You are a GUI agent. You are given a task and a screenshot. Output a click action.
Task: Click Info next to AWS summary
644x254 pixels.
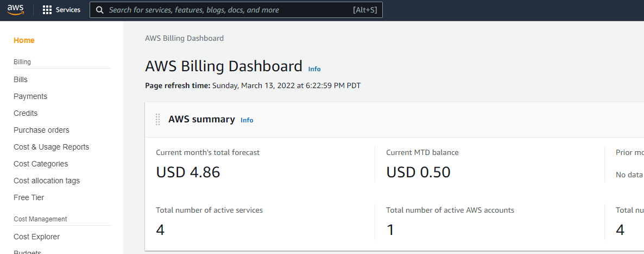pos(247,120)
